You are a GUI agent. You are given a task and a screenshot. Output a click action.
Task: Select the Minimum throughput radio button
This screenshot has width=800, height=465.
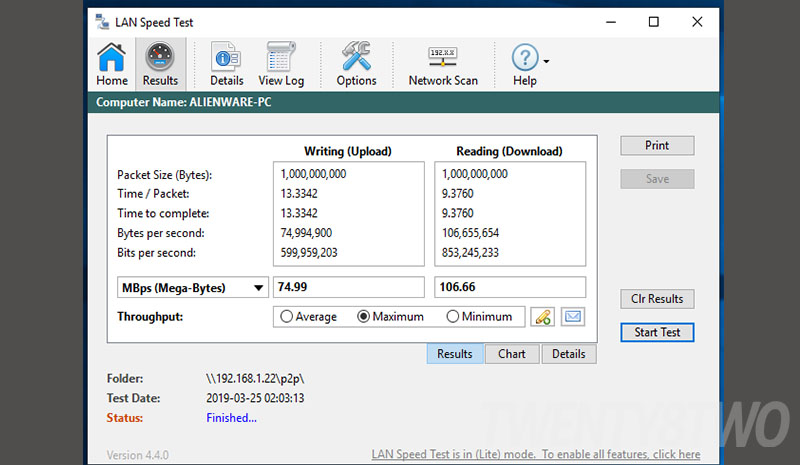(453, 316)
